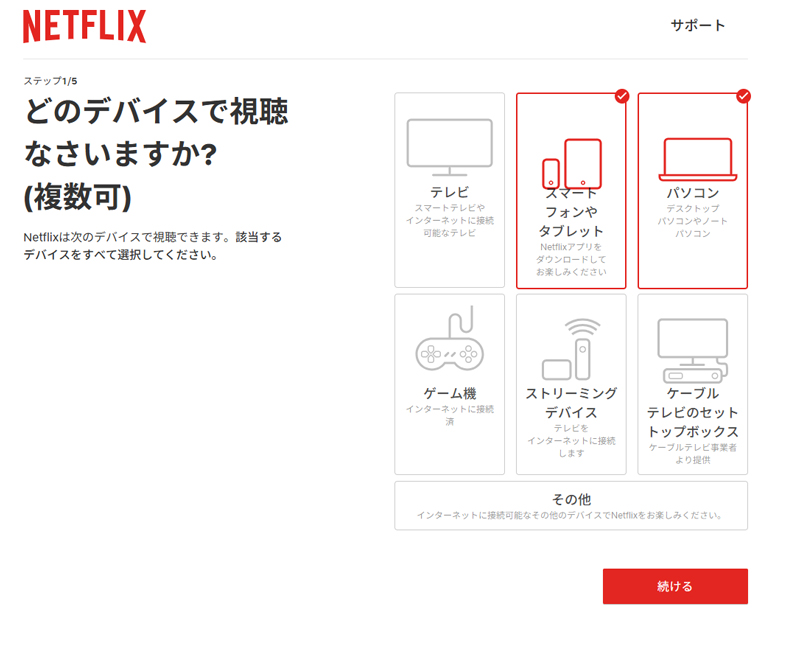Viewport: 800px width, 653px height.
Task: Click the Netflix logo
Action: coord(85,27)
